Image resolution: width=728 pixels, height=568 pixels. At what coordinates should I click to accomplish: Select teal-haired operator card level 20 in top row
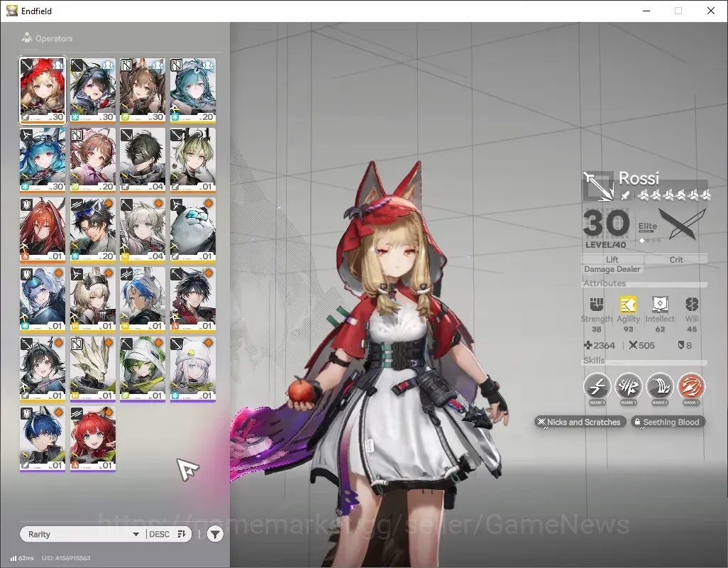[x=193, y=91]
